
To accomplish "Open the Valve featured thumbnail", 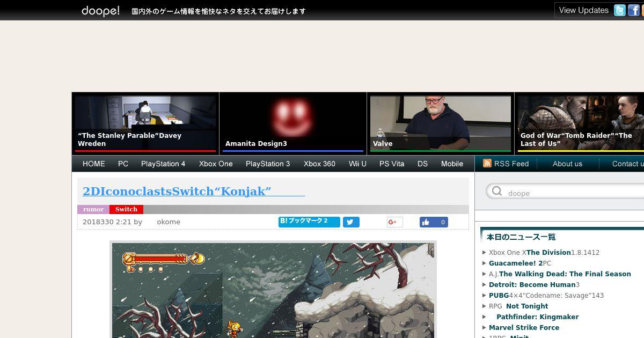I will pyautogui.click(x=441, y=123).
